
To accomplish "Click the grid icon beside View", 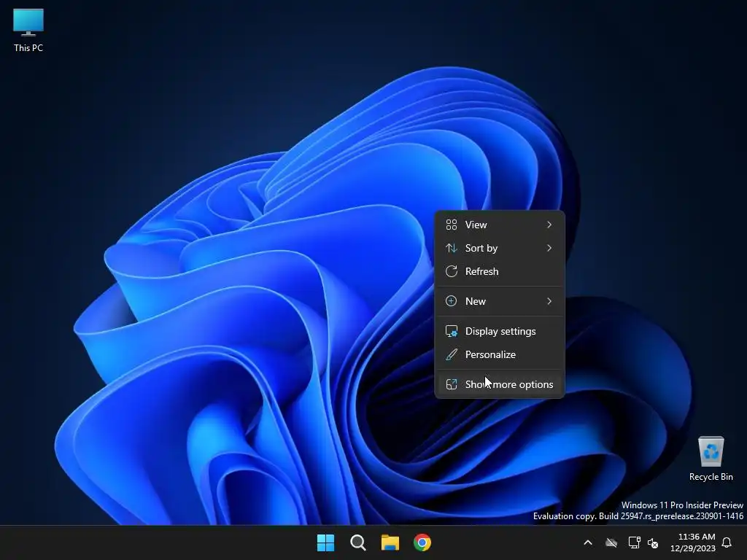I will click(451, 225).
